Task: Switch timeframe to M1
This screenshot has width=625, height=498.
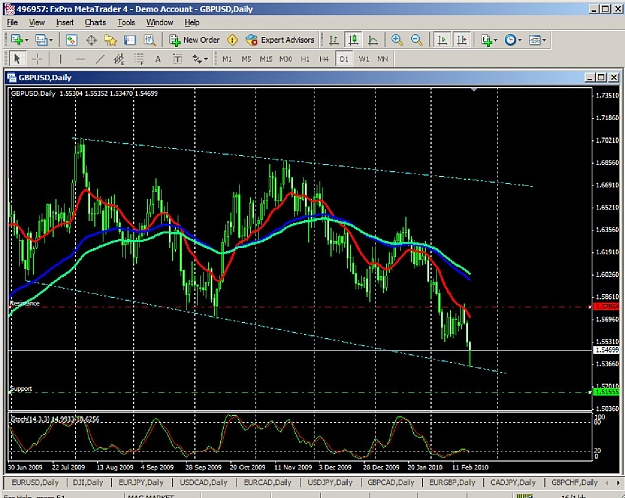Action: point(227,59)
